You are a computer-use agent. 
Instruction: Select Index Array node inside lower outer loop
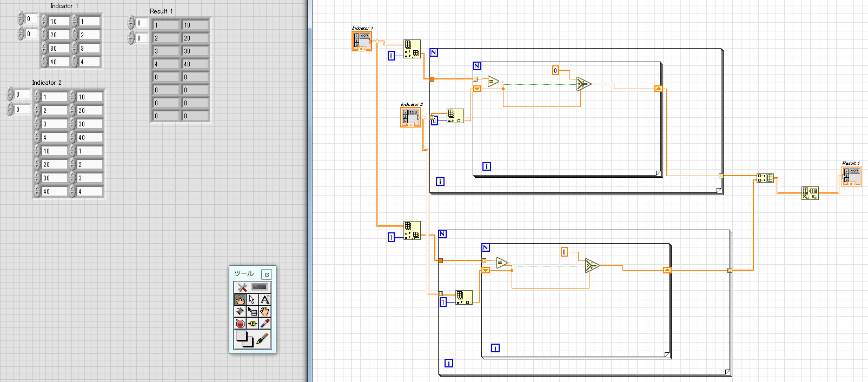[464, 298]
